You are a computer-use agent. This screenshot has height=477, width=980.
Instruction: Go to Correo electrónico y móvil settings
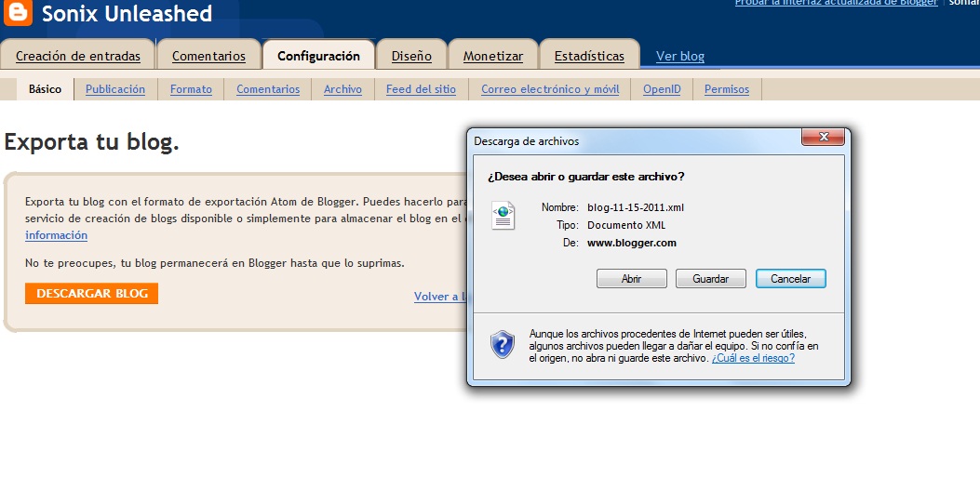click(550, 89)
